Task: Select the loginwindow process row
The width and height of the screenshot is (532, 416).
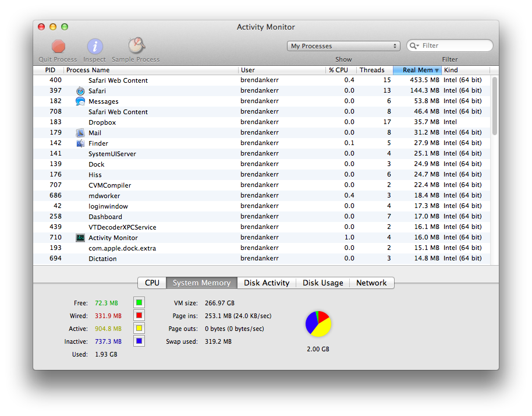Action: click(261, 206)
